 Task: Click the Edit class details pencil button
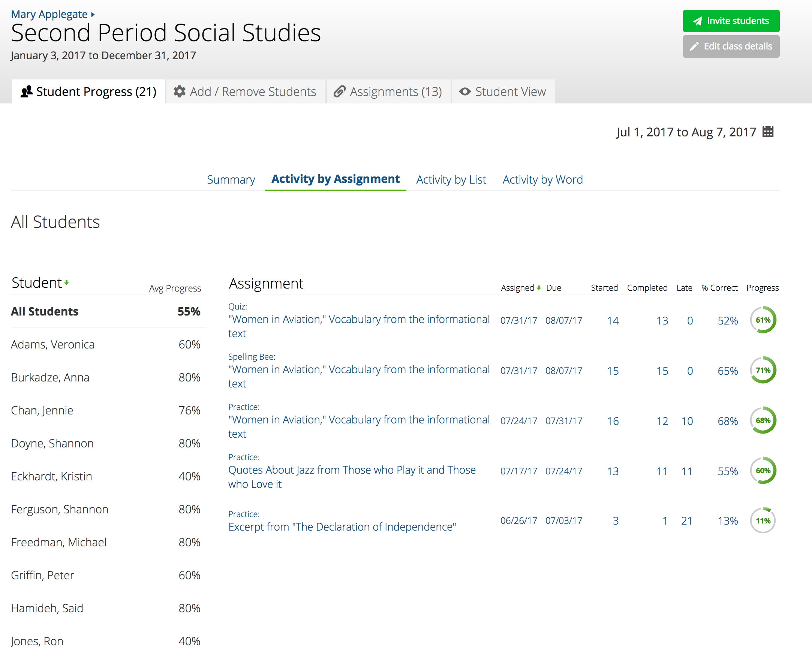point(731,46)
